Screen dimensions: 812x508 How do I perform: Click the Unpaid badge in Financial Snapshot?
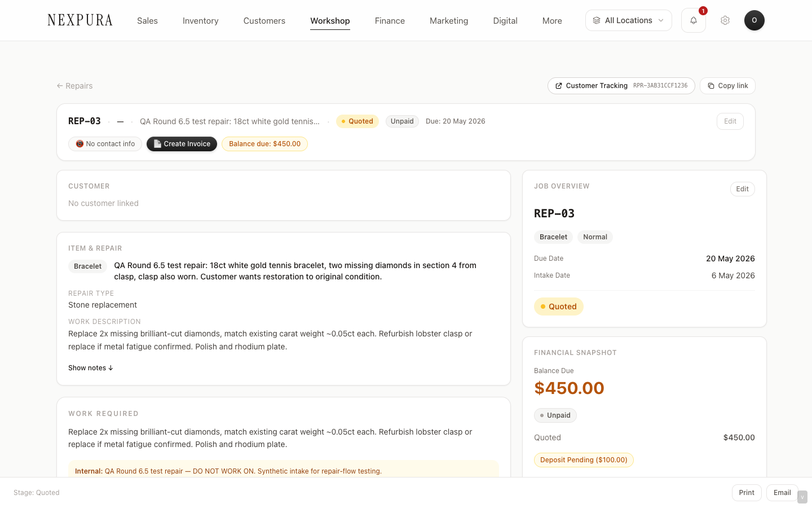tap(555, 415)
